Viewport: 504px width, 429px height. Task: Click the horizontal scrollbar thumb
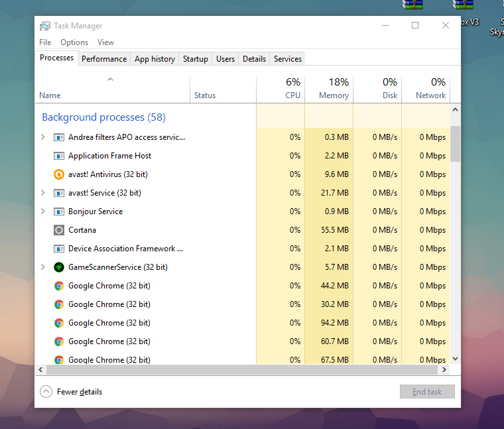coord(242,370)
